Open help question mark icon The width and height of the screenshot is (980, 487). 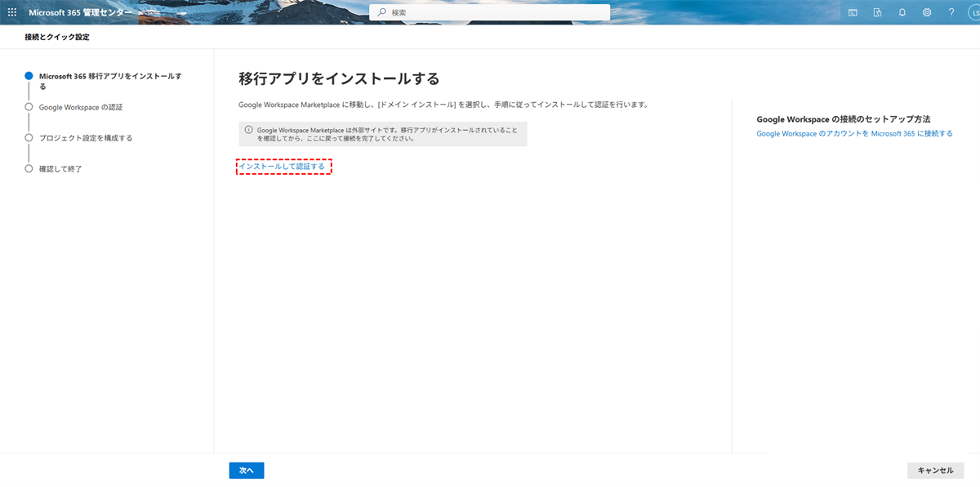[951, 12]
